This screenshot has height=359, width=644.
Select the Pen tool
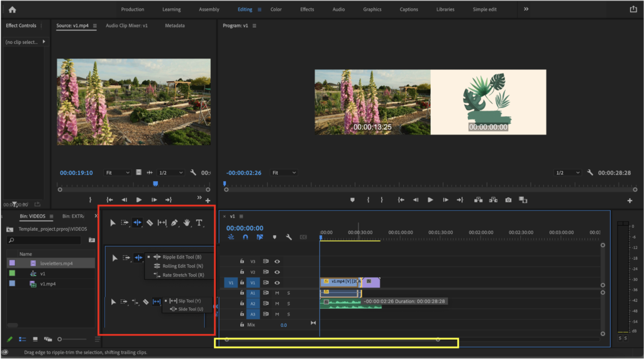click(174, 223)
